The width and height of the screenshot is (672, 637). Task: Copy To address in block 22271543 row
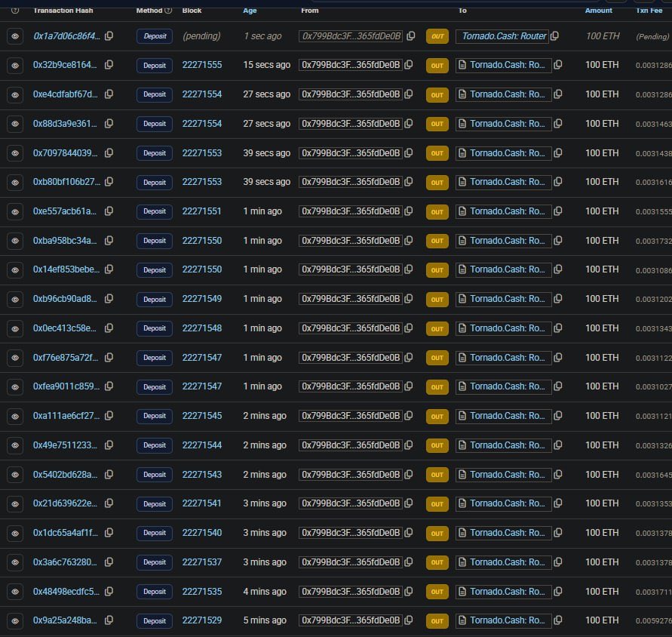pyautogui.click(x=558, y=475)
